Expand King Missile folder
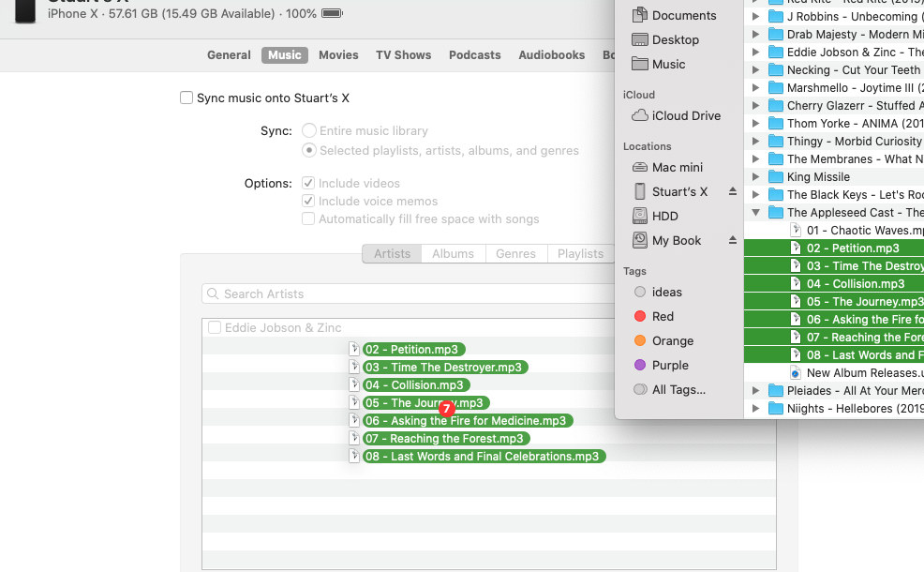This screenshot has height=572, width=924. pyautogui.click(x=755, y=177)
